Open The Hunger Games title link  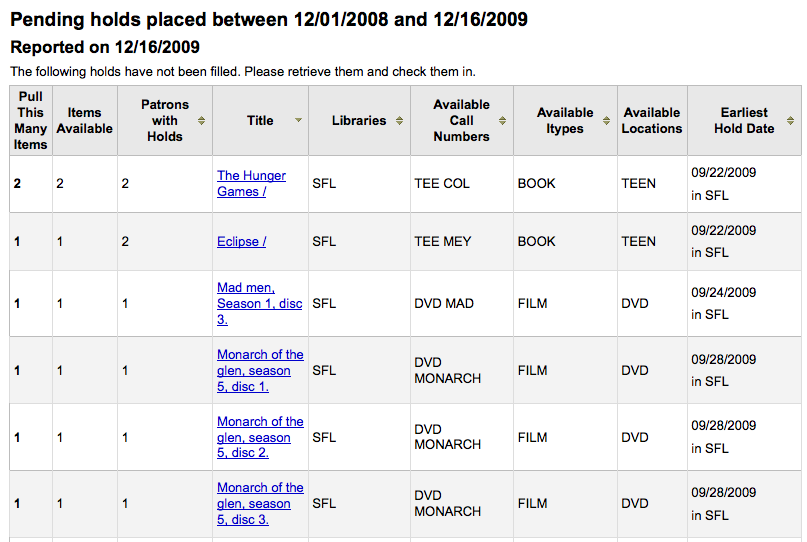(251, 183)
